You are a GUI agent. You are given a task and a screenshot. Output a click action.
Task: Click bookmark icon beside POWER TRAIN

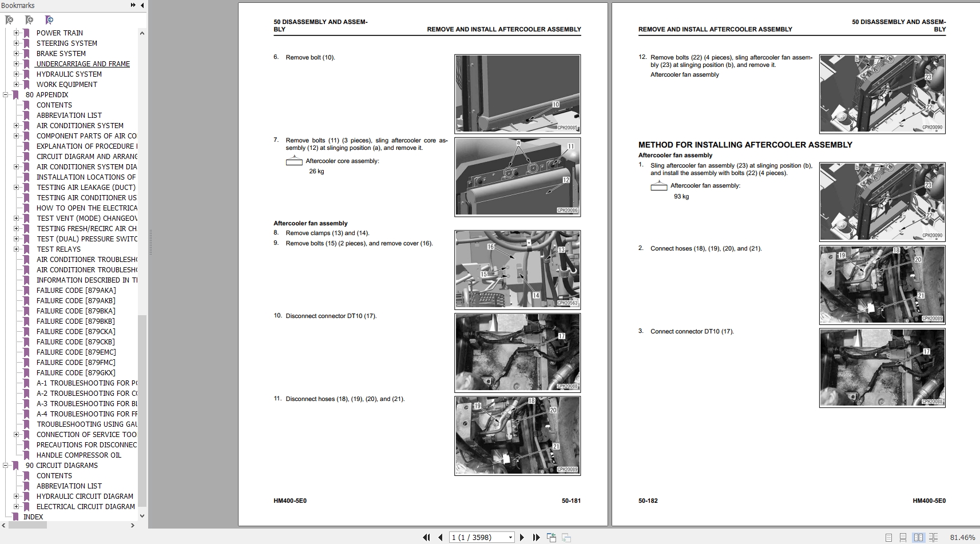pyautogui.click(x=26, y=33)
